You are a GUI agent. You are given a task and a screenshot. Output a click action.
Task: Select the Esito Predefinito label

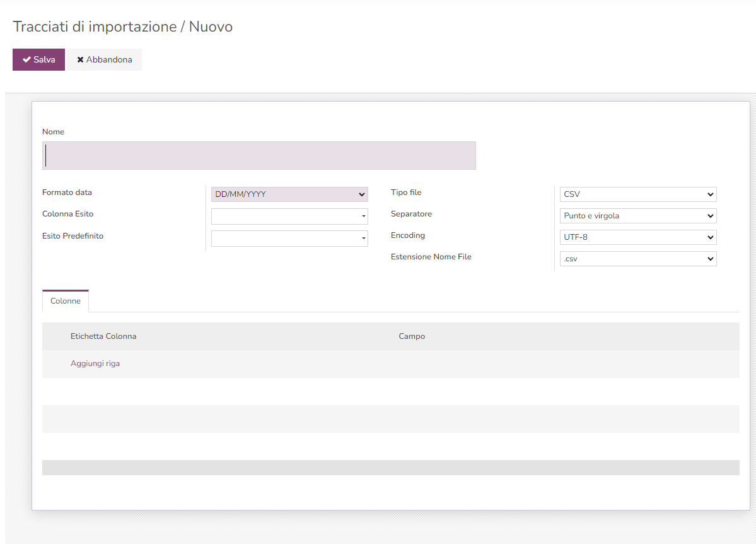[x=73, y=236]
